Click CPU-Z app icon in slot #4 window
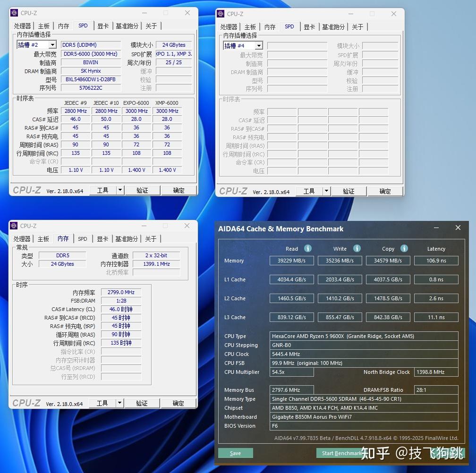The height and width of the screenshot is (473, 476). point(221,14)
